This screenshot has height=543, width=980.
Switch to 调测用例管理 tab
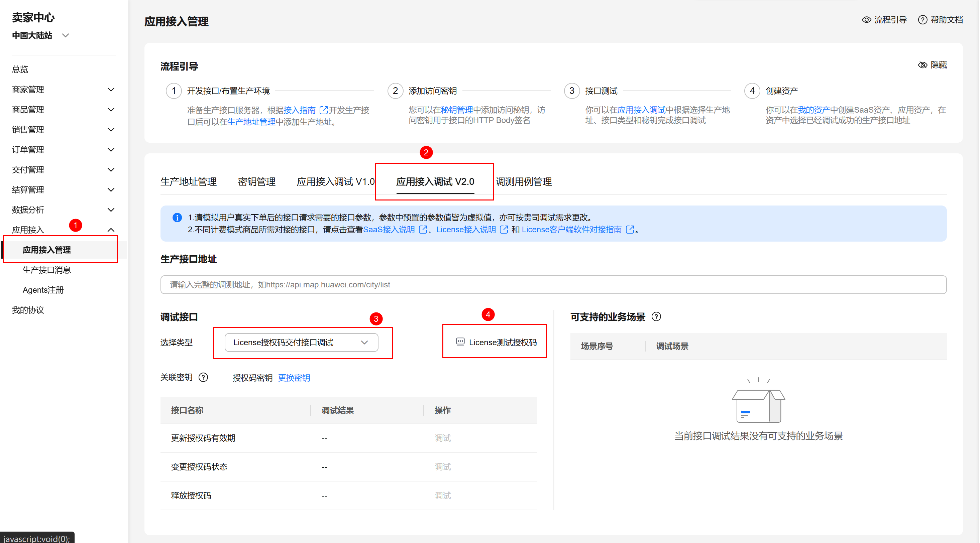[x=524, y=182]
